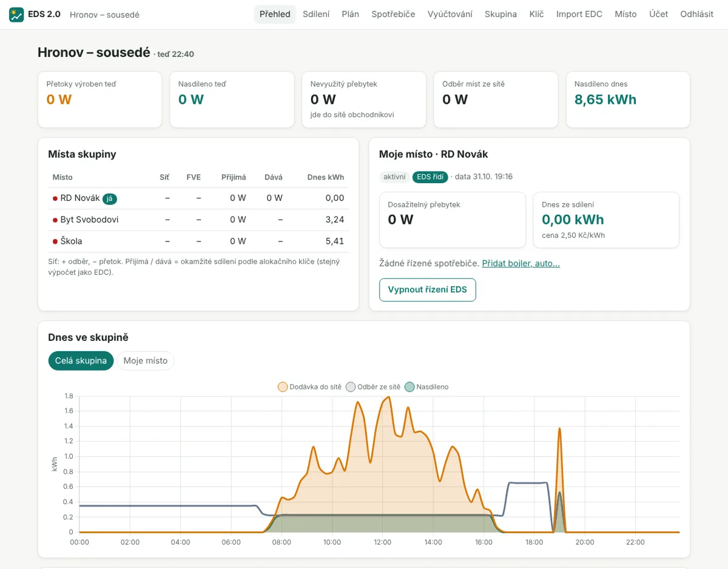Open the Účet page

click(x=658, y=14)
